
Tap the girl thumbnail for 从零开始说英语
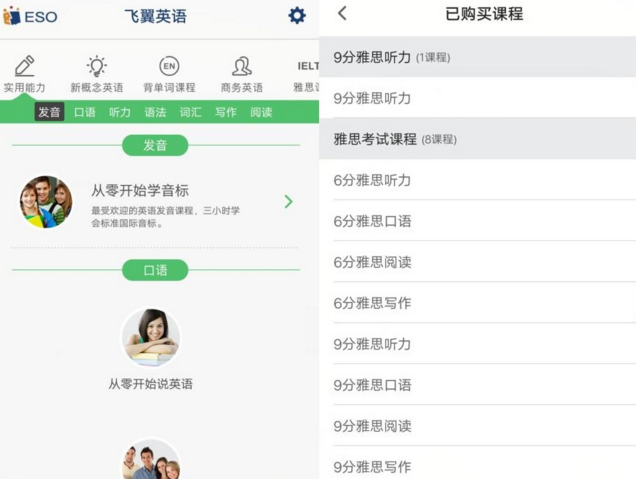(150, 337)
